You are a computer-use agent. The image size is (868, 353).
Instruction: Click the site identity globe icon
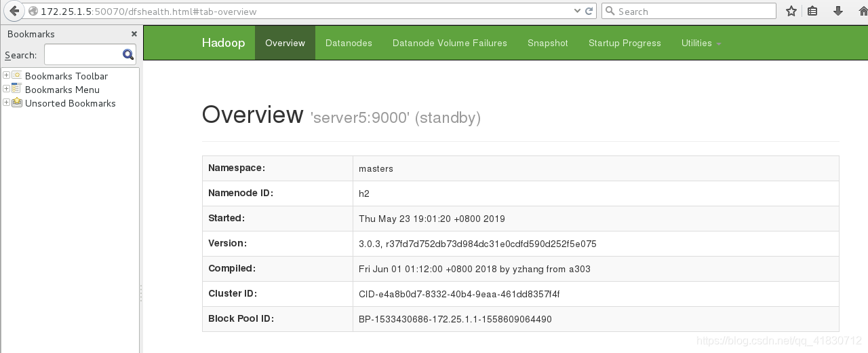[x=33, y=11]
